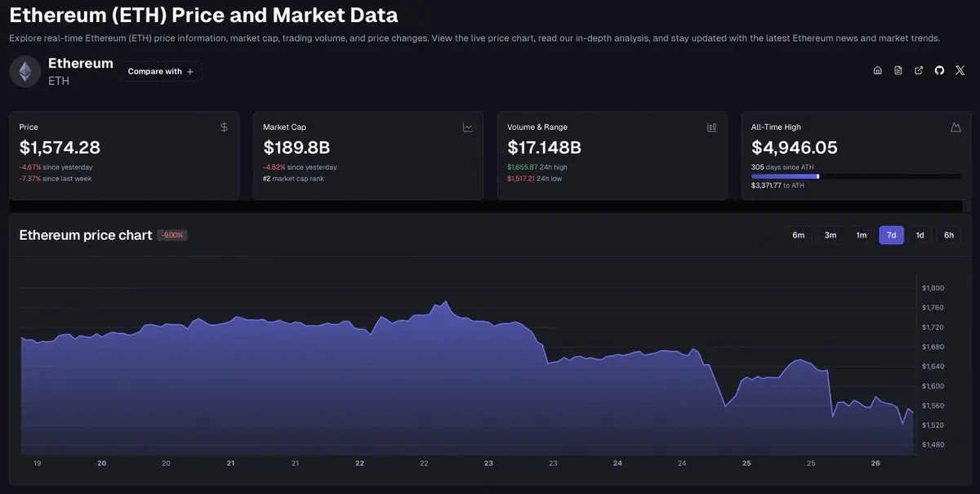The image size is (980, 494).
Task: Click the -9.00% change badge
Action: coord(172,235)
